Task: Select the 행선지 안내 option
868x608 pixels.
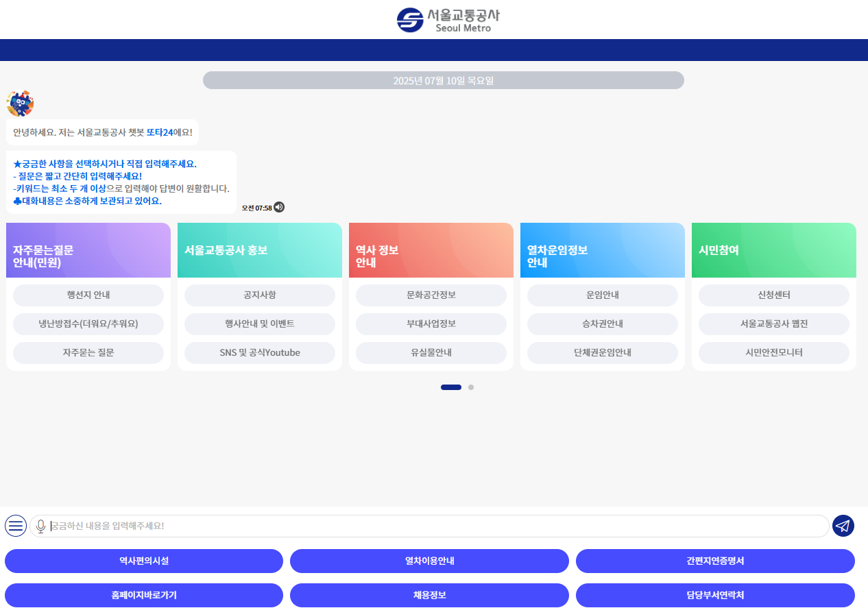Action: click(x=88, y=295)
